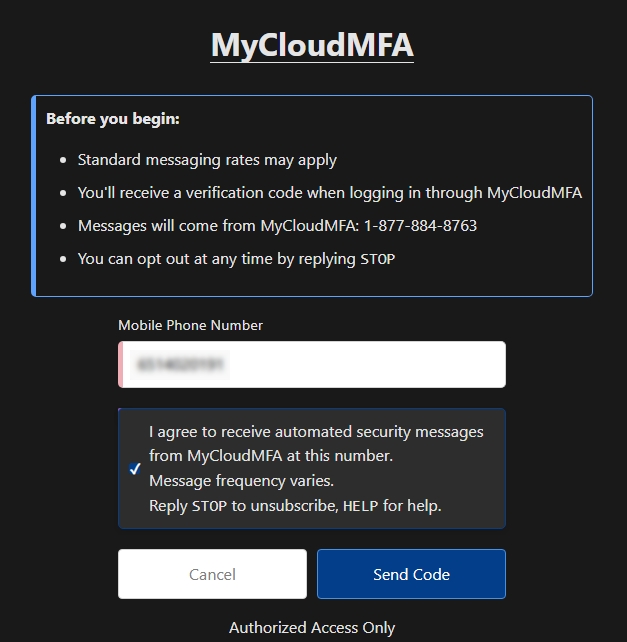
Task: Click the HELP keyword in the consent text
Action: point(360,506)
